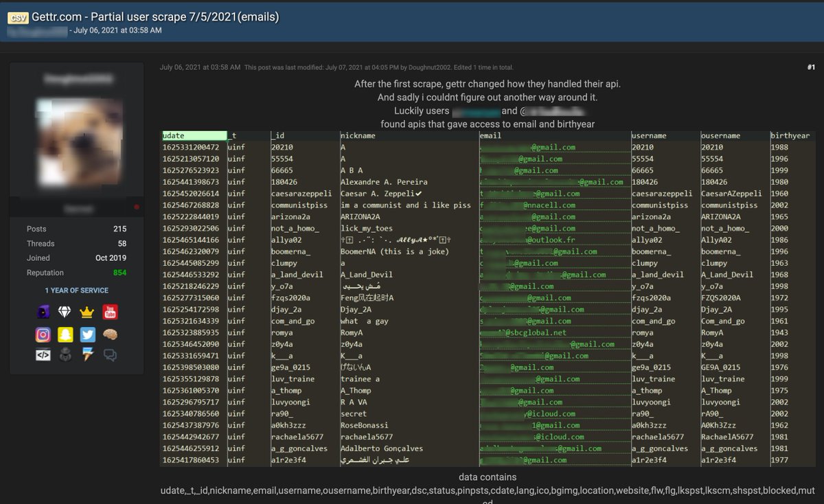The height and width of the screenshot is (504, 824).
Task: Click the purple hooded figure badge
Action: [43, 312]
